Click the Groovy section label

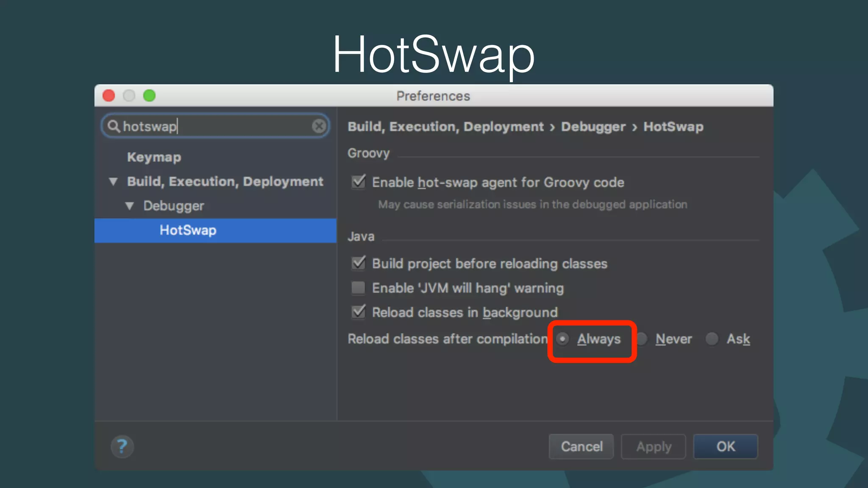coord(369,153)
